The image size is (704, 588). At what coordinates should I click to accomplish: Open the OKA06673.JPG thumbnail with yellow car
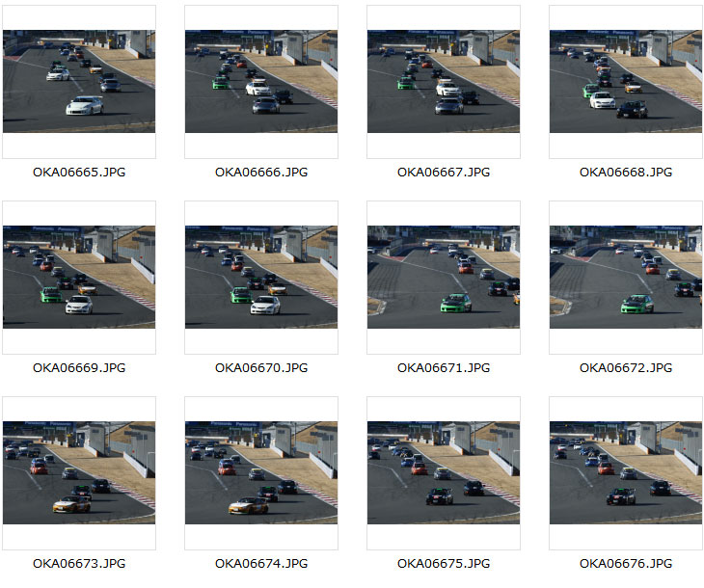click(x=79, y=472)
